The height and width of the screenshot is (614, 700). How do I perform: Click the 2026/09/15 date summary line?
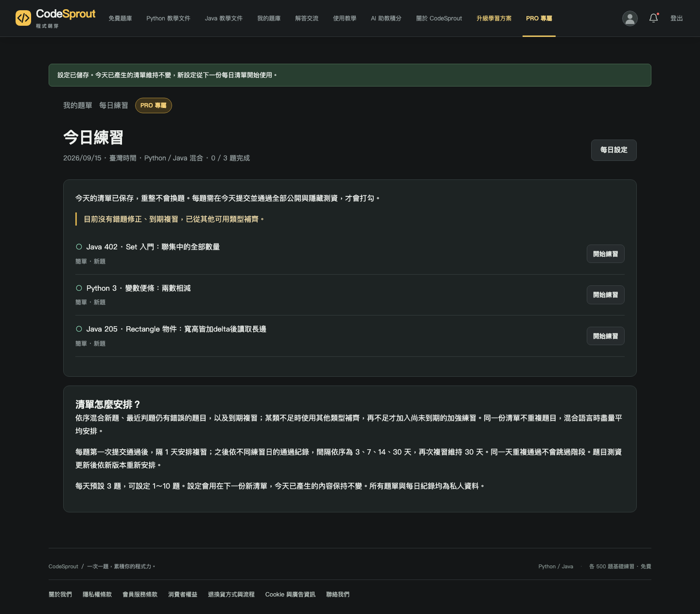(x=157, y=158)
